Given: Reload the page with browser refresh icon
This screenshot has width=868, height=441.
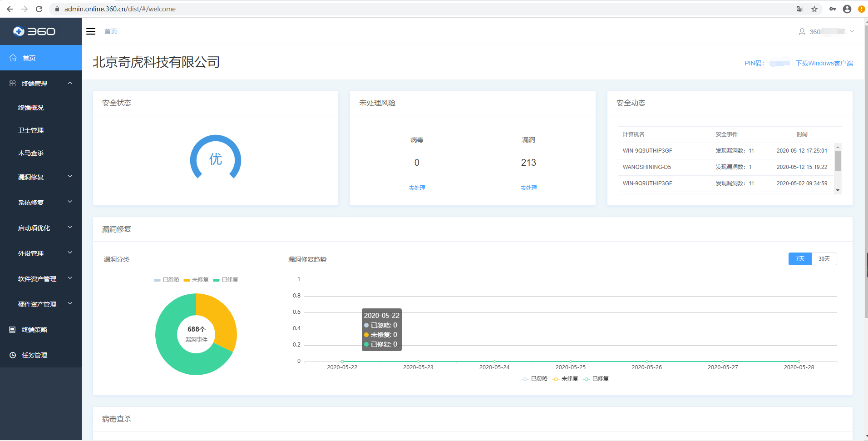Looking at the screenshot, I should (x=39, y=9).
